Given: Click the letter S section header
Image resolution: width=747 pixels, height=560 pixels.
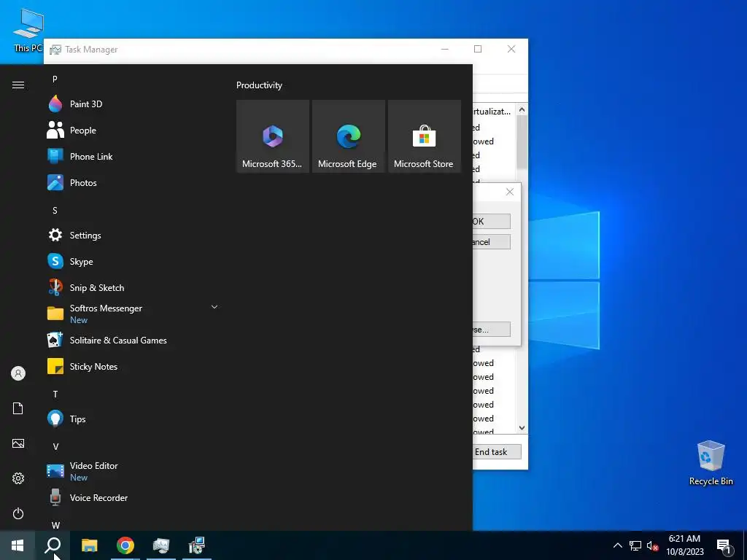Looking at the screenshot, I should (55, 211).
